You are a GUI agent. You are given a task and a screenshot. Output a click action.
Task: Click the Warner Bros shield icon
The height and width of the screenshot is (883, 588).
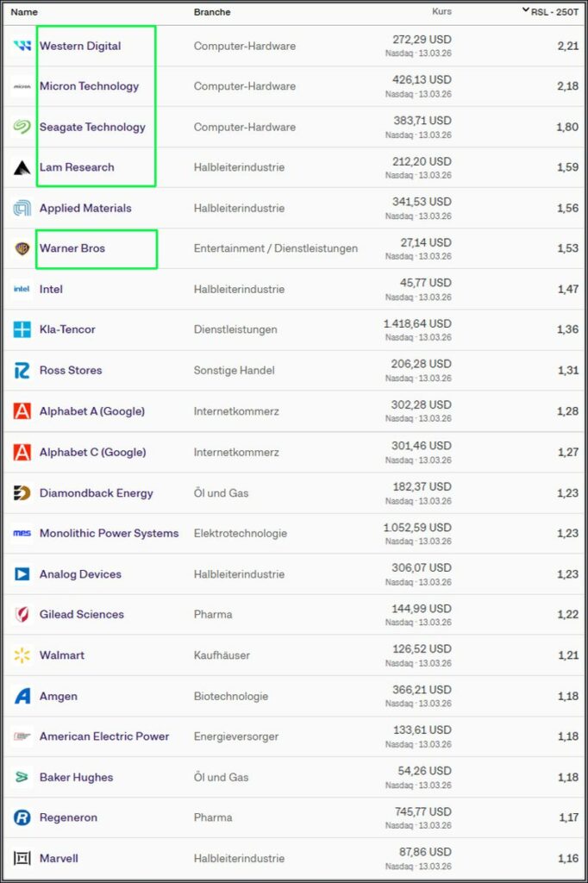22,248
